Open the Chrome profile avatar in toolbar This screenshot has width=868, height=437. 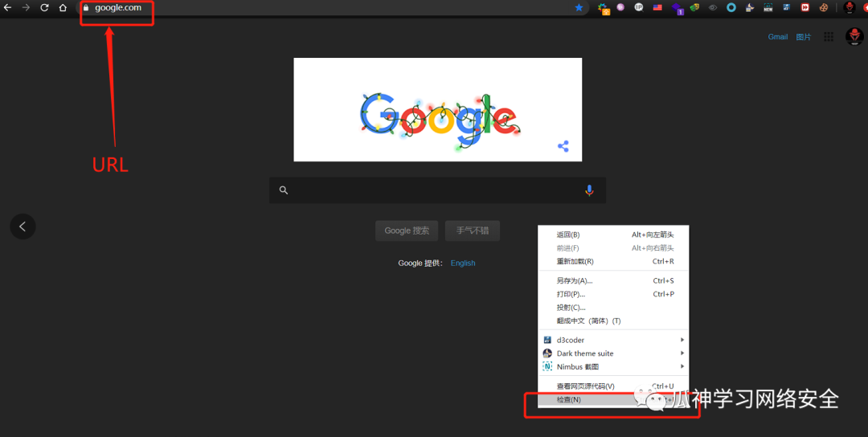849,7
